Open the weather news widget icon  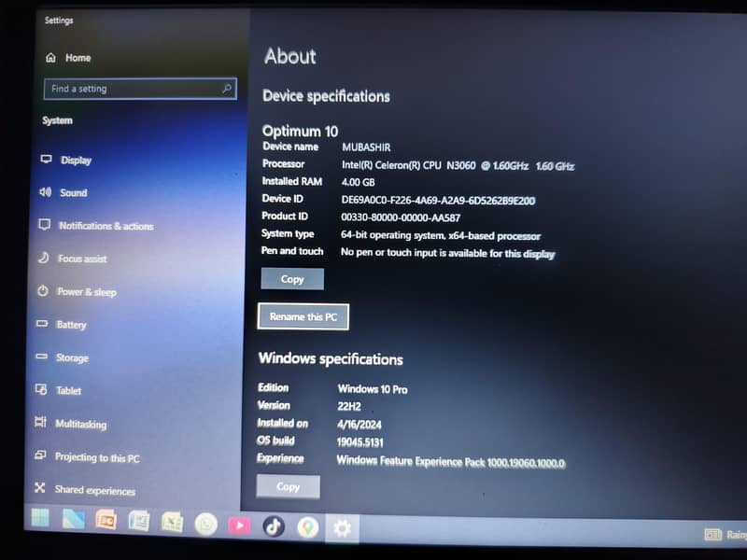(x=712, y=534)
